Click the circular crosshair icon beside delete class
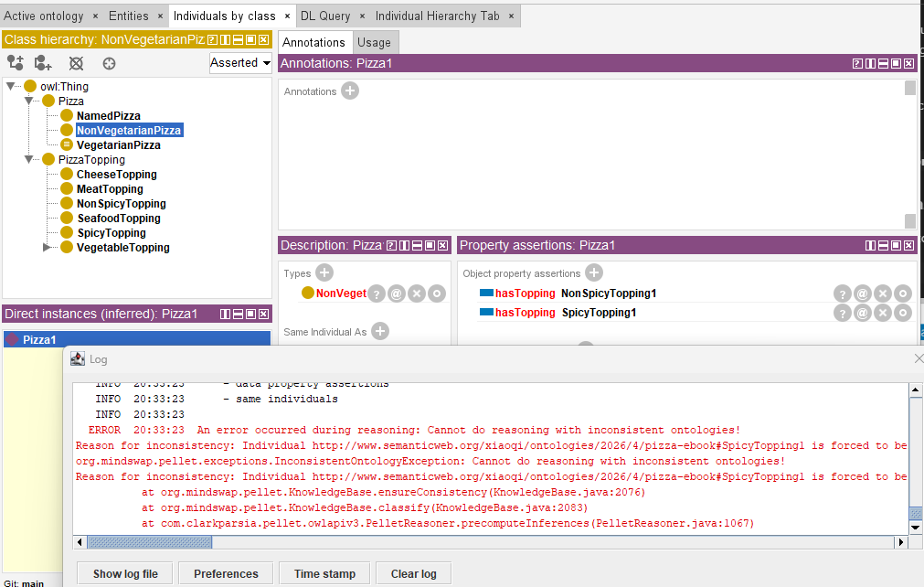Image resolution: width=924 pixels, height=587 pixels. 109,63
